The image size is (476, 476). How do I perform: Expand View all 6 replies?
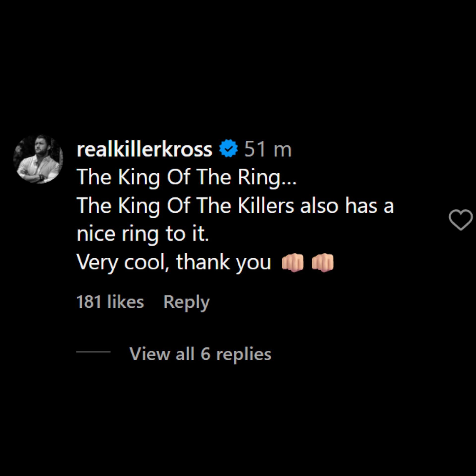click(x=200, y=354)
